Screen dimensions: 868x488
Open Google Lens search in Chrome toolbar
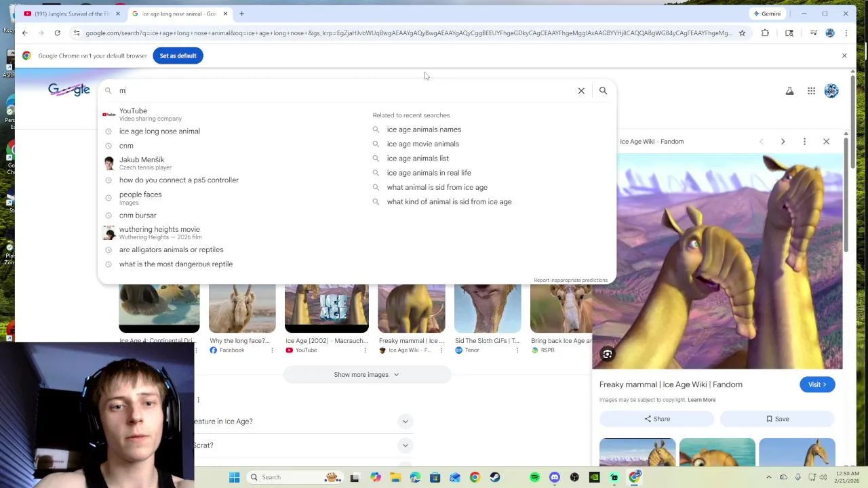tap(789, 33)
